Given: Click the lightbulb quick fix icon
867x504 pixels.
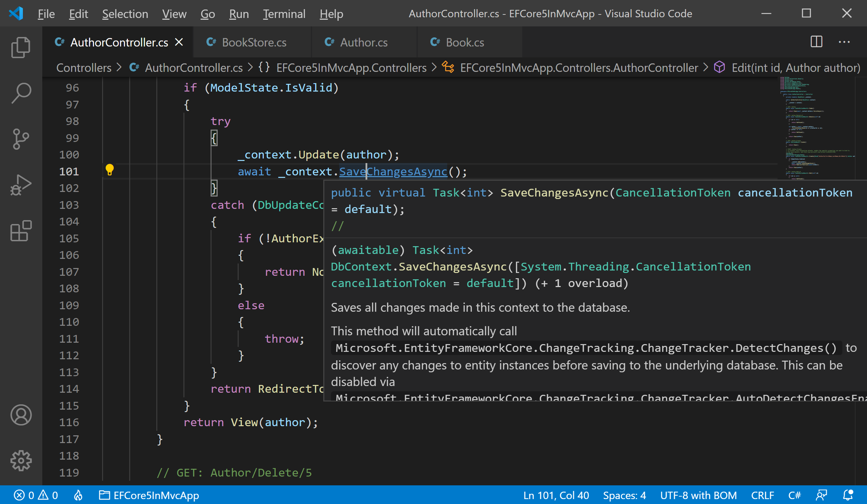Looking at the screenshot, I should [110, 170].
